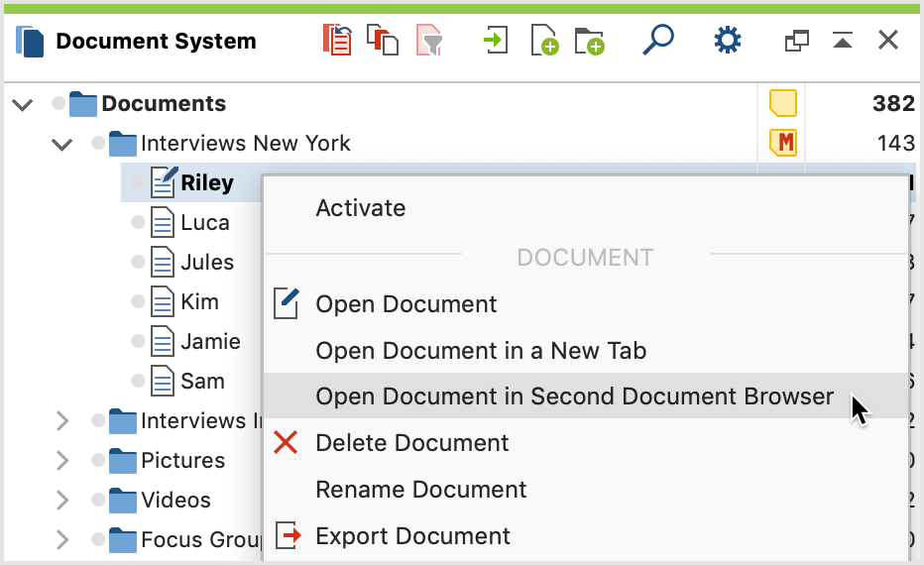This screenshot has width=924, height=565.
Task: Choose Activate from the context menu
Action: point(585,208)
